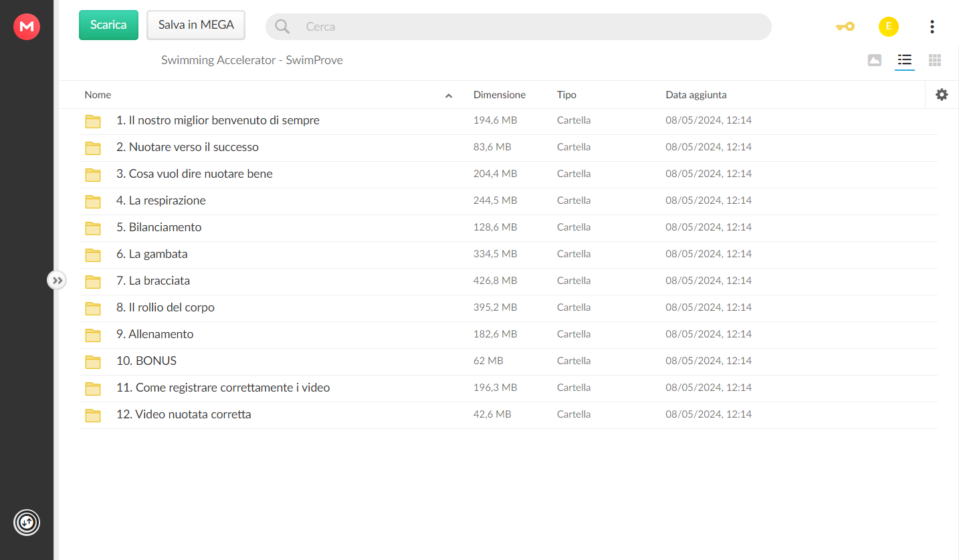The image size is (959, 560).
Task: Click the magnifying glass search icon
Action: click(282, 27)
